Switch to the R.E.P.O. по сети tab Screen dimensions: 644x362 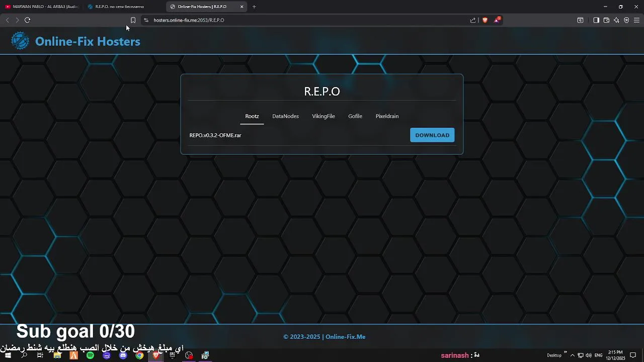[123, 7]
